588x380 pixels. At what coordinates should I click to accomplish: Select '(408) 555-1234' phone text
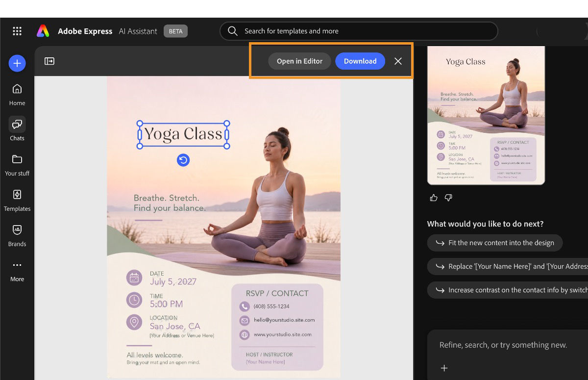pos(271,306)
